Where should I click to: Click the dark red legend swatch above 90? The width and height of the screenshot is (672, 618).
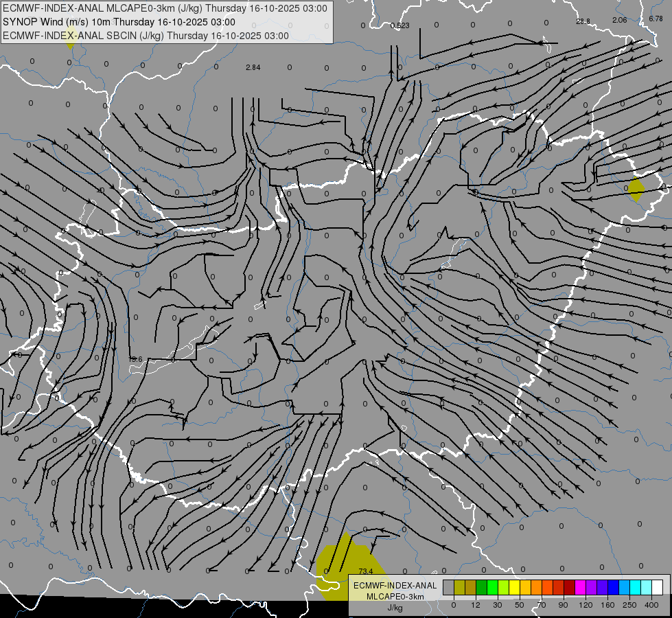tap(569, 587)
